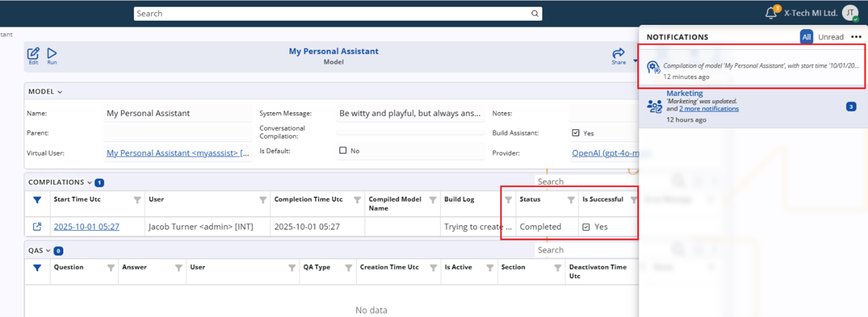Open the 2025-10-01 05:27 compilation link
868x317 pixels.
pyautogui.click(x=86, y=227)
